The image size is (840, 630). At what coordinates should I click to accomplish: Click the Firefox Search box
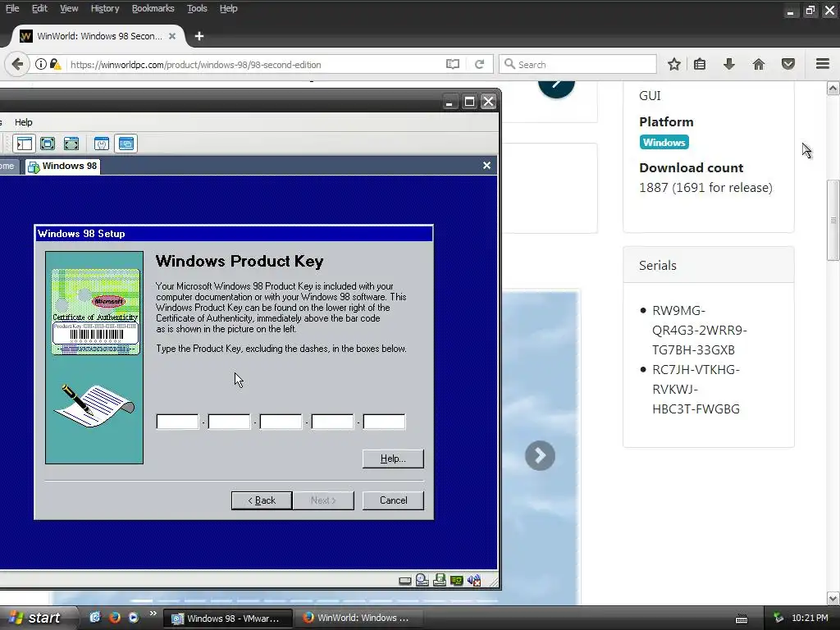[577, 64]
